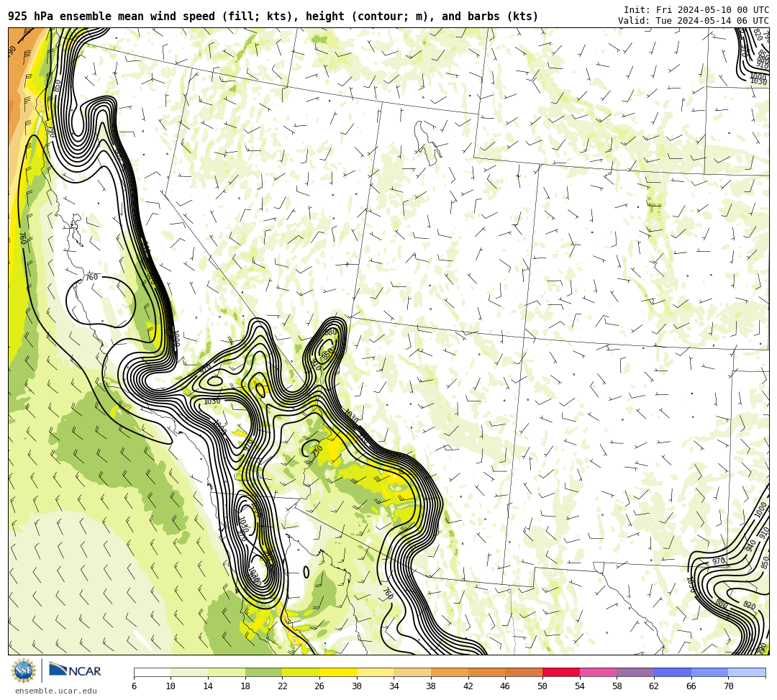Click the 970 contour label in southeast corner
Image resolution: width=777 pixels, height=700 pixels.
pyautogui.click(x=719, y=561)
